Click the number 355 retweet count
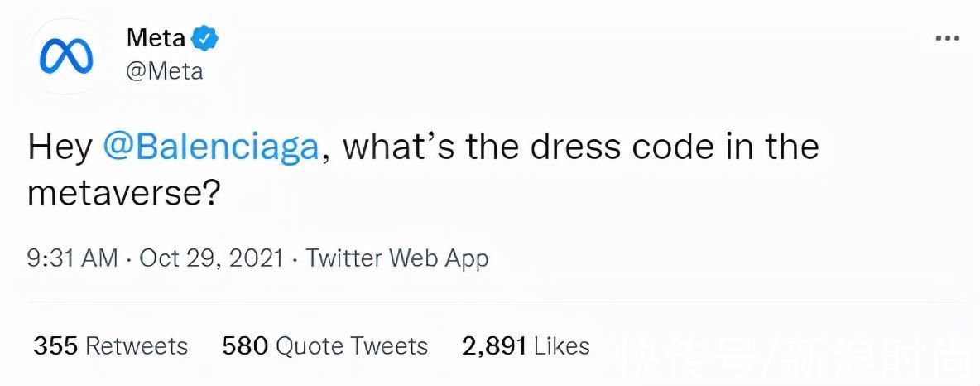This screenshot has width=980, height=386. (x=55, y=346)
